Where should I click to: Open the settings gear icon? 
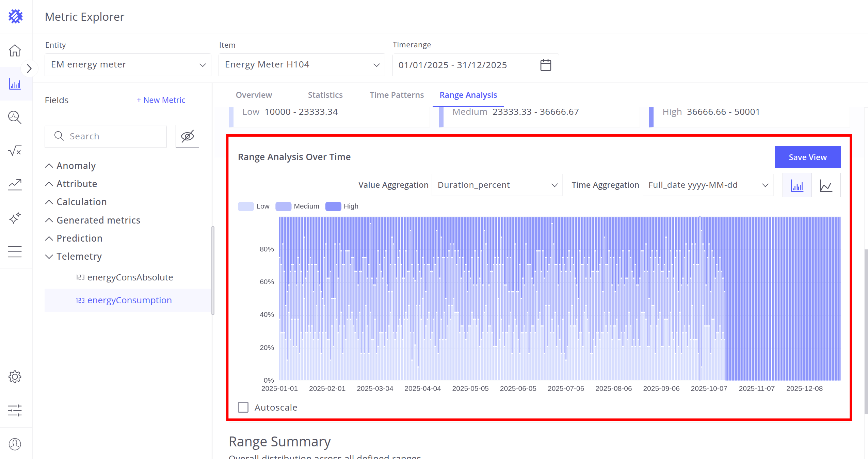(x=15, y=377)
